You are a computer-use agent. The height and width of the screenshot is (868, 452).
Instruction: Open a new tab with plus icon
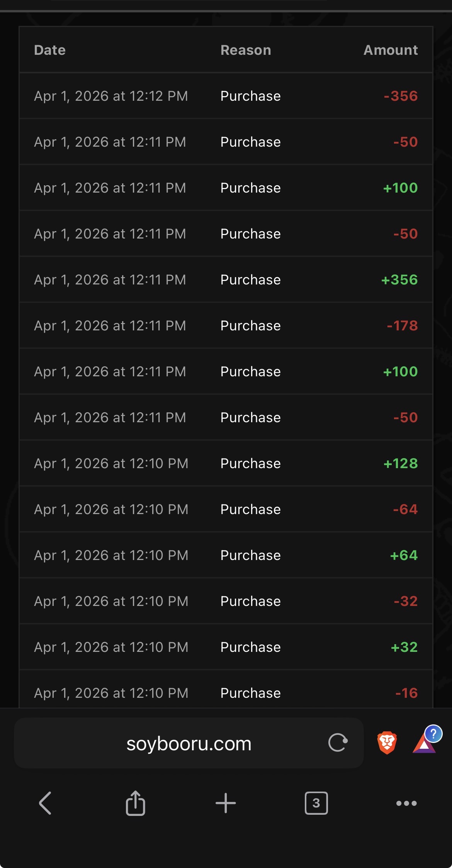(x=226, y=803)
